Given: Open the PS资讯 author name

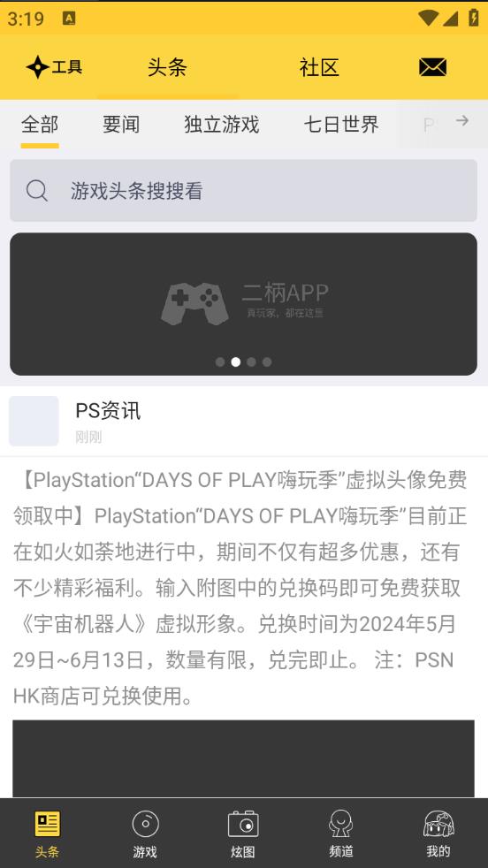Looking at the screenshot, I should (108, 411).
